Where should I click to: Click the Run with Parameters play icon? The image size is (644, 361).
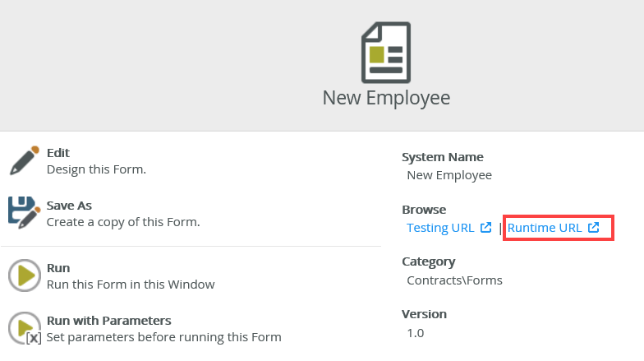pyautogui.click(x=24, y=328)
